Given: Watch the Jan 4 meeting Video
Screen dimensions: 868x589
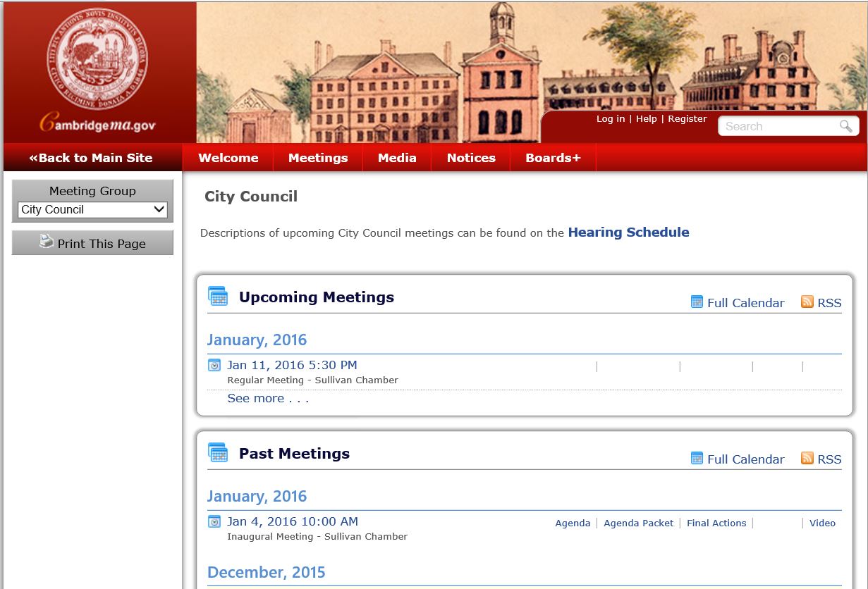Looking at the screenshot, I should pos(822,523).
